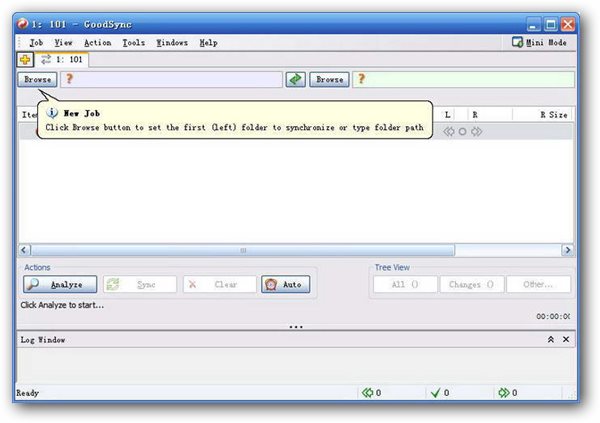Click left Browse button for first folder
Screen dimensions: 600x423
click(38, 80)
